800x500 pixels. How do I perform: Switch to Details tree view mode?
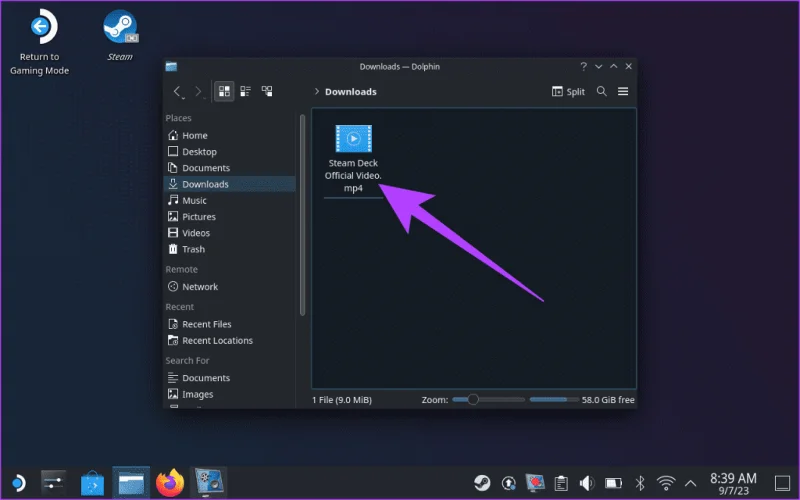(x=267, y=91)
